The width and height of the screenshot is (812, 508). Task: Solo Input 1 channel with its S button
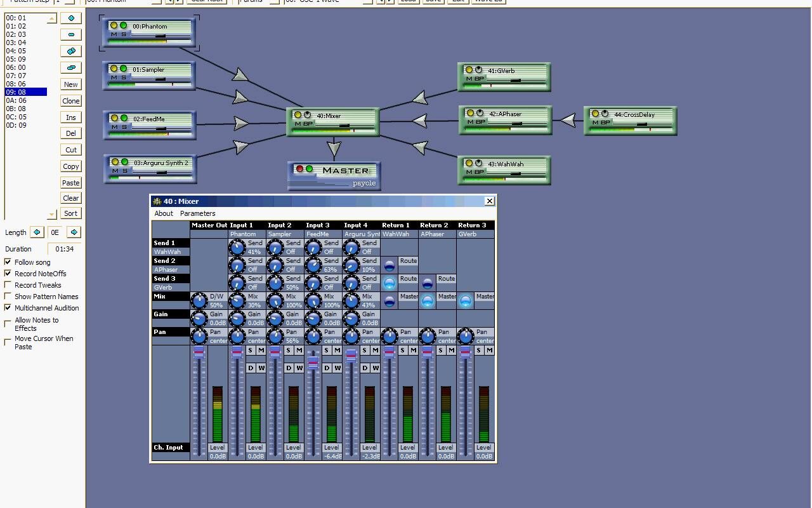click(251, 351)
